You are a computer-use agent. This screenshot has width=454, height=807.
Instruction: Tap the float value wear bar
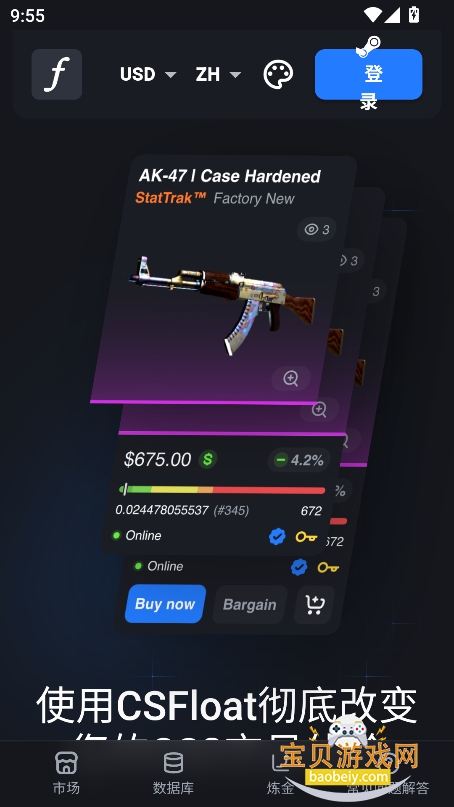pyautogui.click(x=222, y=489)
